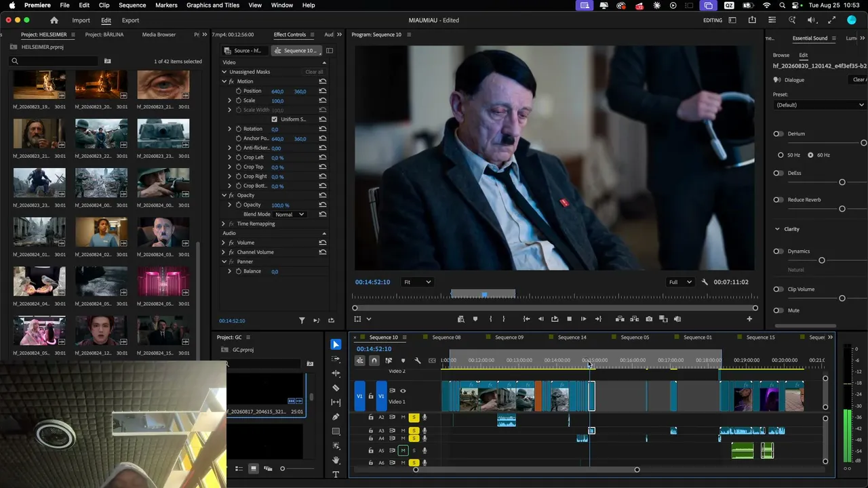Click the Home icon in the header bar

click(x=54, y=20)
